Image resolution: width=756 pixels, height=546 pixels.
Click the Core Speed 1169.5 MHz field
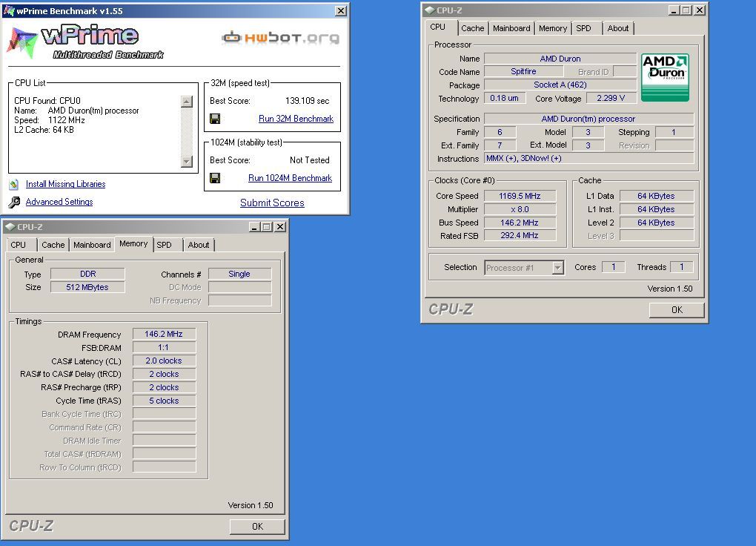(x=520, y=196)
